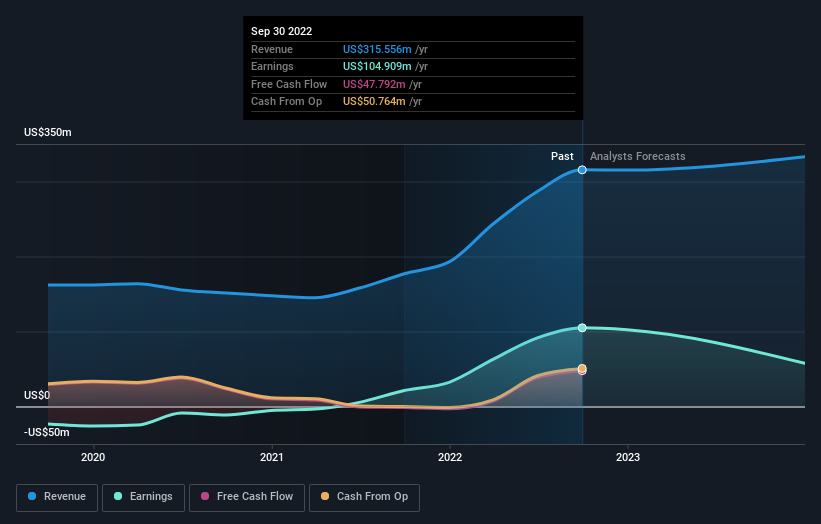Click the Free Cash Flow label in tooltip
821x524 pixels.
tap(289, 84)
